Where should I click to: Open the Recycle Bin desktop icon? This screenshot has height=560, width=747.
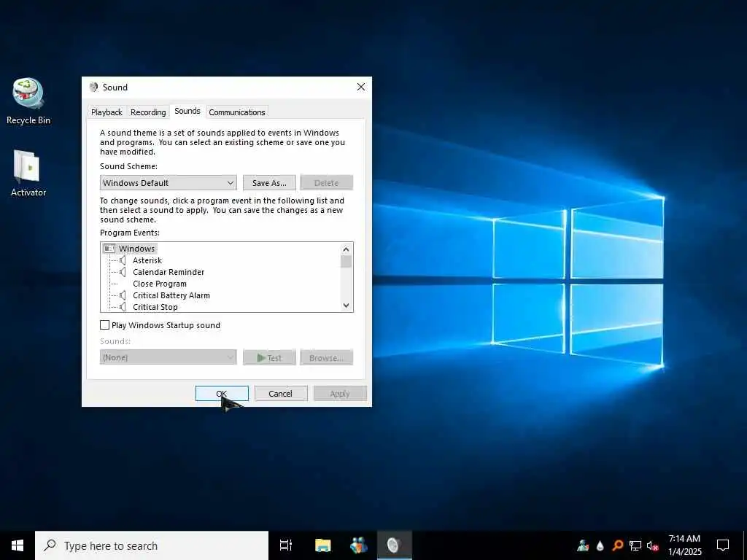28,101
